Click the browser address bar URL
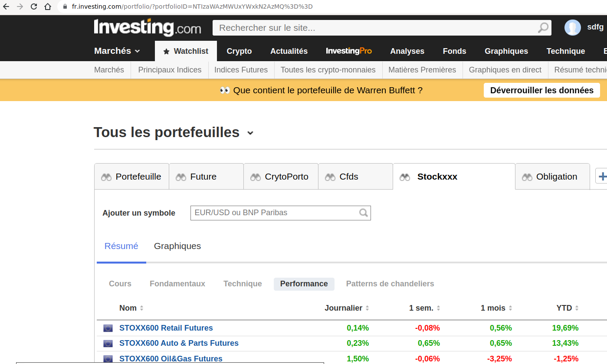 (192, 7)
